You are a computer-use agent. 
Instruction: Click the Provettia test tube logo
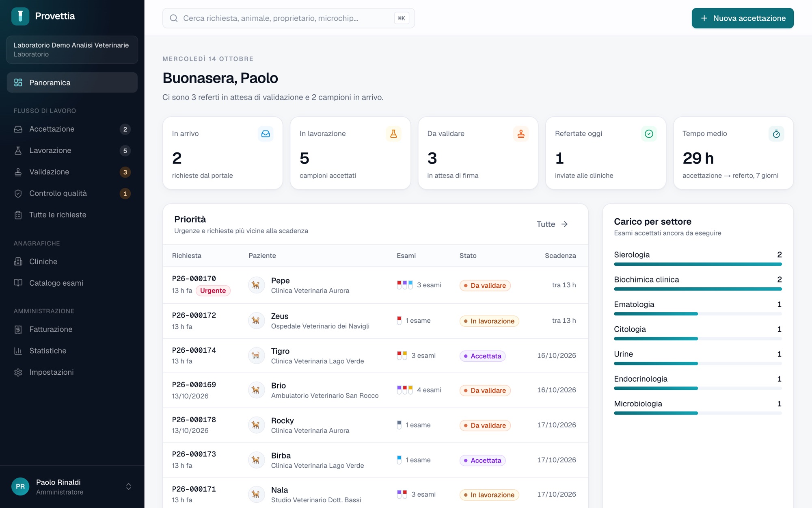[20, 16]
